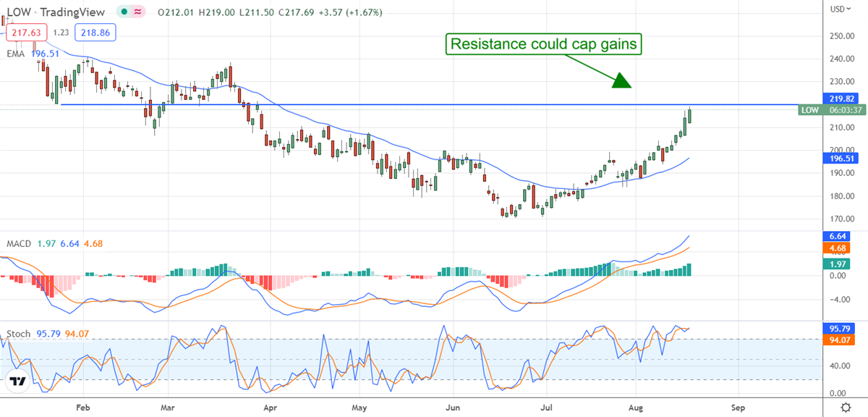Screen dimensions: 868x417
Task: Click the orange MACD signal 4.68 axis label
Action: [837, 248]
